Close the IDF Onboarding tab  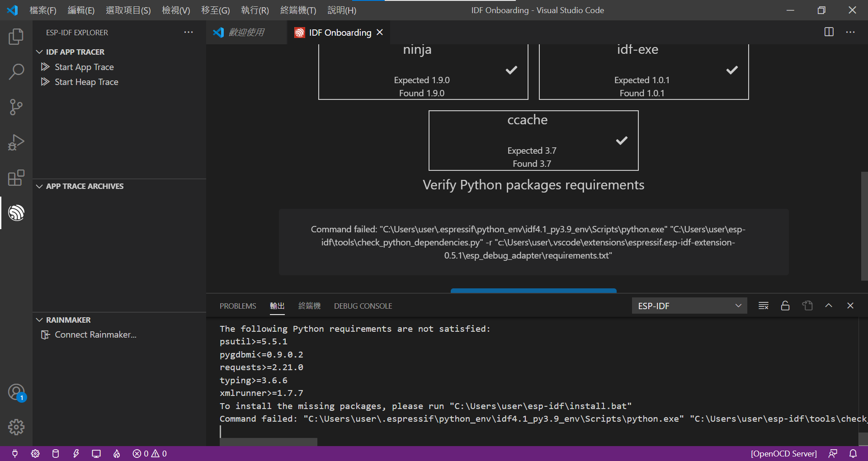click(x=380, y=32)
